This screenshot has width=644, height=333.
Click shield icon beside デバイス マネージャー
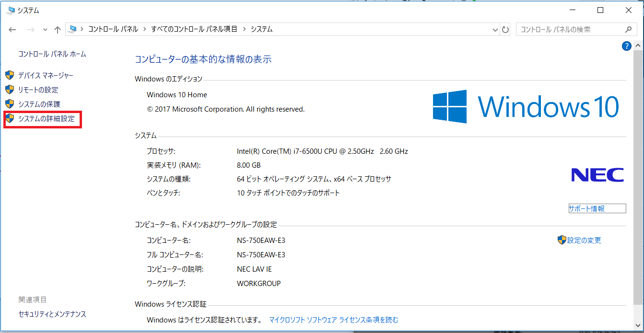coord(10,75)
